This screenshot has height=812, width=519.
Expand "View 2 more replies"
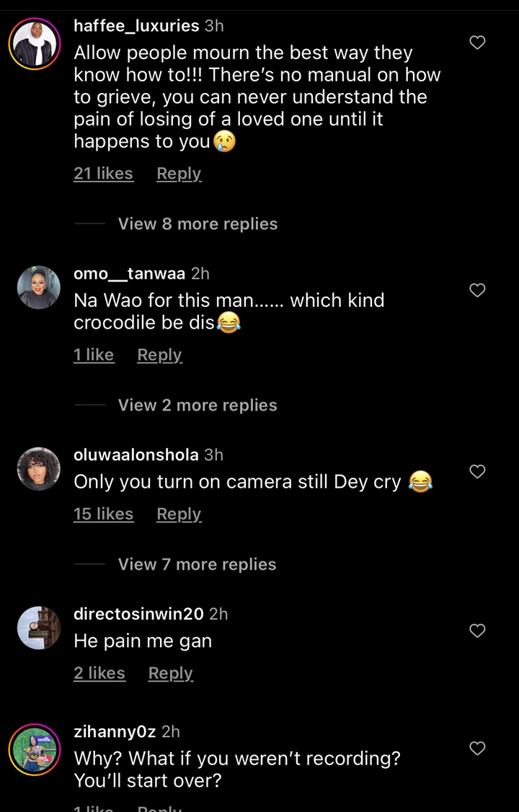(198, 405)
